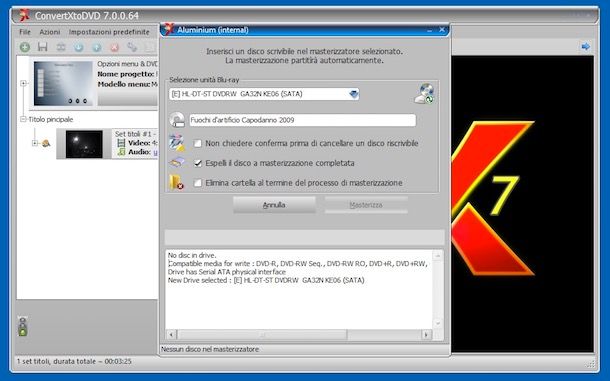Click the green music note Audio icon

point(121,152)
